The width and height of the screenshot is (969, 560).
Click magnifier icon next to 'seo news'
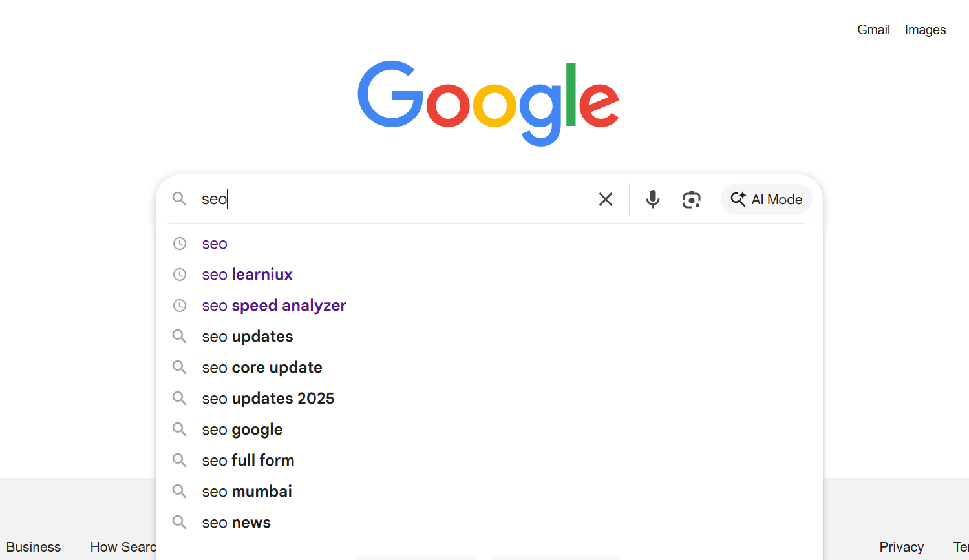point(180,523)
